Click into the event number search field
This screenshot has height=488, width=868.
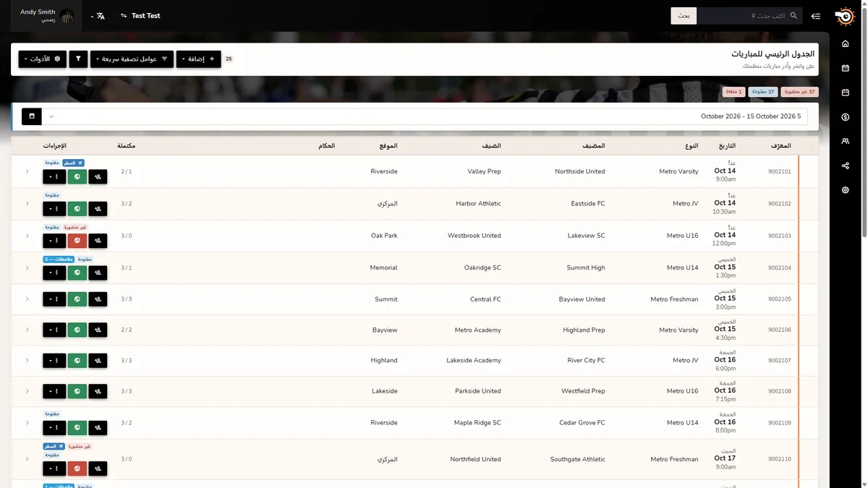point(749,16)
